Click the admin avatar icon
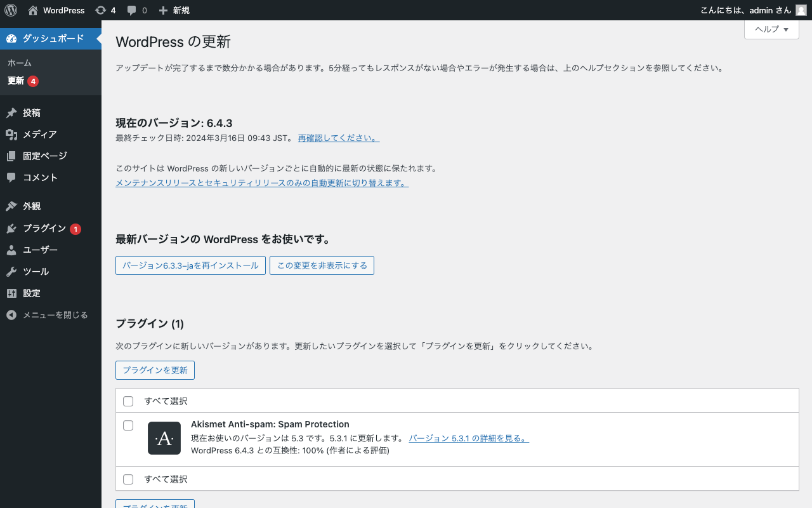The width and height of the screenshot is (812, 508). click(801, 10)
